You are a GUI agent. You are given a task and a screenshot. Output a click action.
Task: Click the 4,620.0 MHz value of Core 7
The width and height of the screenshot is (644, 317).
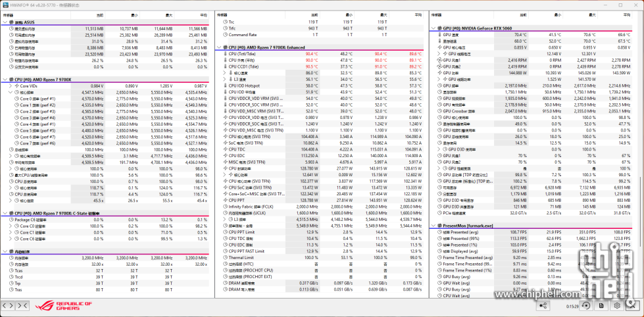coord(93,143)
